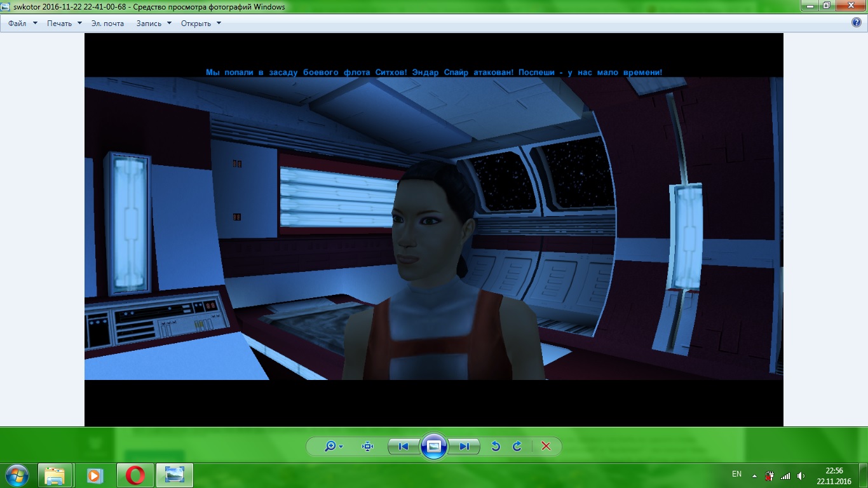Open the zoom magnifier control

pyautogui.click(x=334, y=446)
